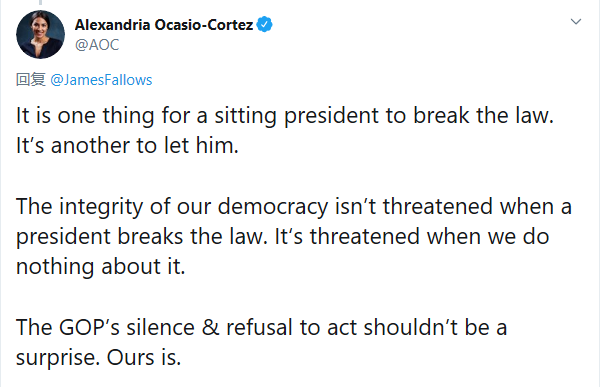Click the line starting "The GOP's silence"
The height and width of the screenshot is (387, 611).
point(261,327)
